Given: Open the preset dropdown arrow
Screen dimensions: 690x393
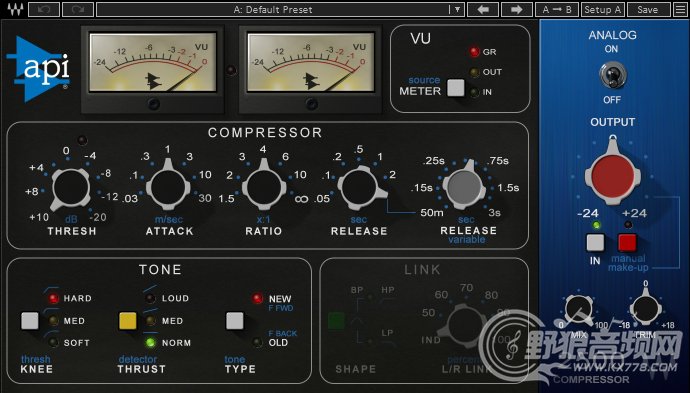Looking at the screenshot, I should pyautogui.click(x=457, y=9).
